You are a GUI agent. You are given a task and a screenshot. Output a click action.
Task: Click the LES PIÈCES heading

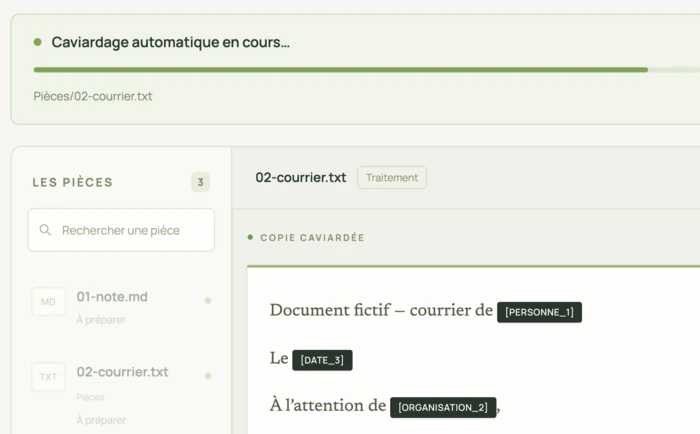click(73, 182)
